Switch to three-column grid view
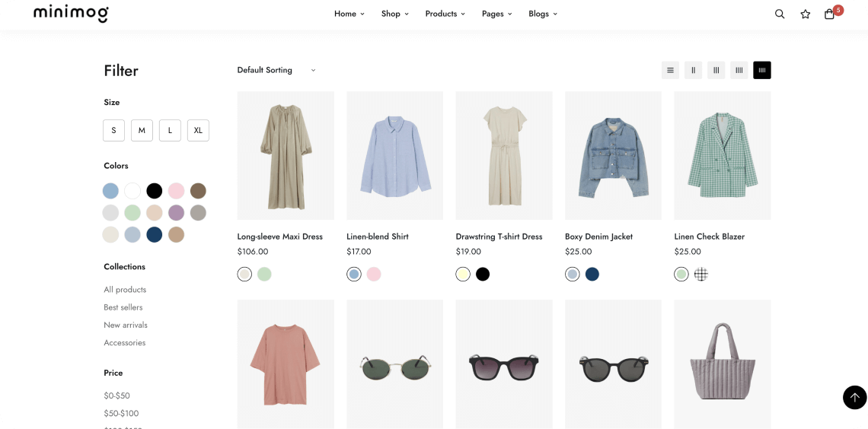The image size is (868, 429). [716, 70]
